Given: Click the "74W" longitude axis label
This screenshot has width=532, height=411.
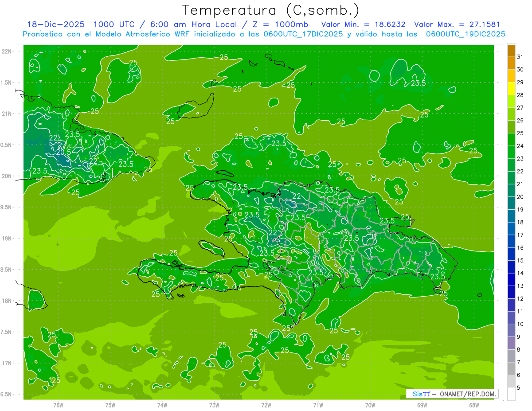Looking at the screenshot, I should point(162,405).
